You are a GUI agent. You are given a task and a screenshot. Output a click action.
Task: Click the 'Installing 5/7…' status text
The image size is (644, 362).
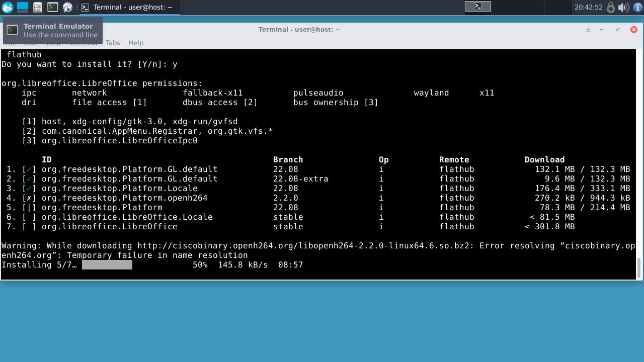(x=39, y=264)
